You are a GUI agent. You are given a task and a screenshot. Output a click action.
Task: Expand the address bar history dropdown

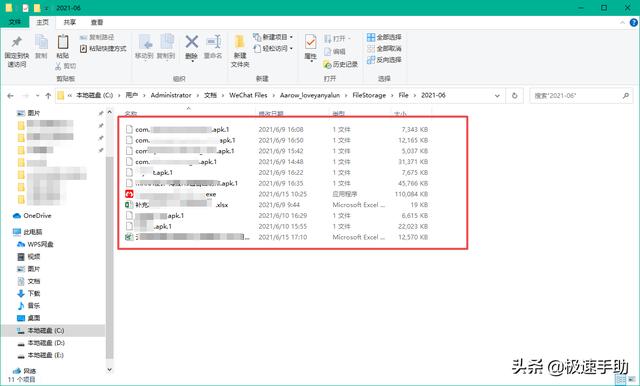(x=497, y=96)
